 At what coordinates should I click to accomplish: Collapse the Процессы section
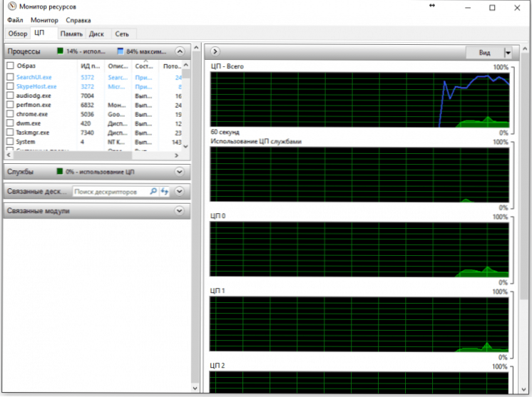180,51
